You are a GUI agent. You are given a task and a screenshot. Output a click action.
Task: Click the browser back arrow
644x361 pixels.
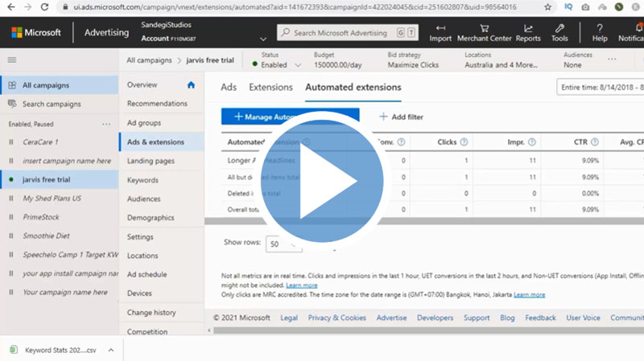point(11,7)
